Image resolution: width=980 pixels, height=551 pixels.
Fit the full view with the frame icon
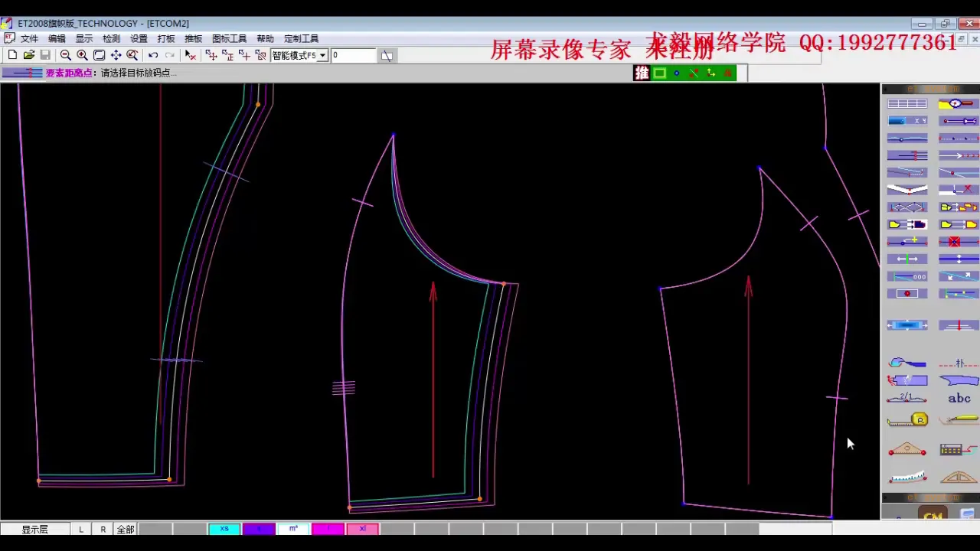pos(100,55)
